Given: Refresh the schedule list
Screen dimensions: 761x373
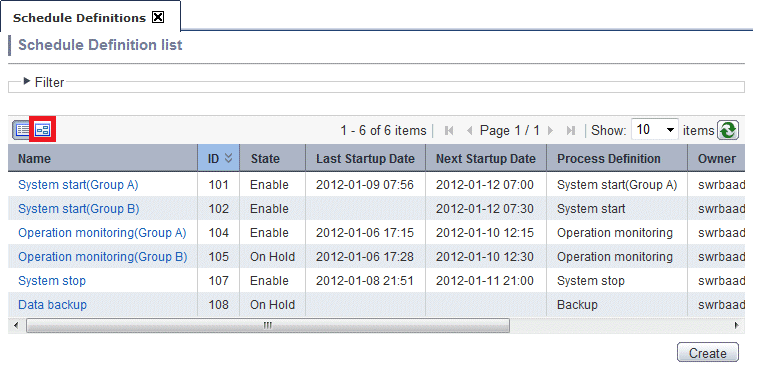Looking at the screenshot, I should (728, 130).
